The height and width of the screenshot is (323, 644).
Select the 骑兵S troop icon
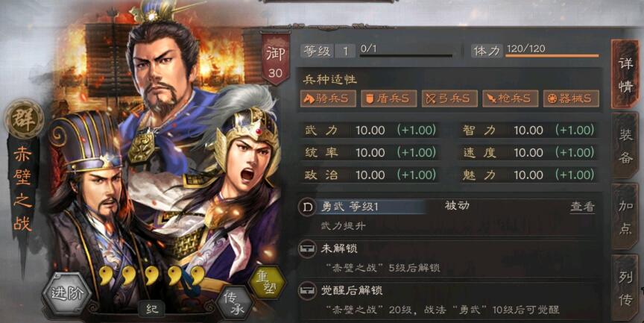click(328, 98)
